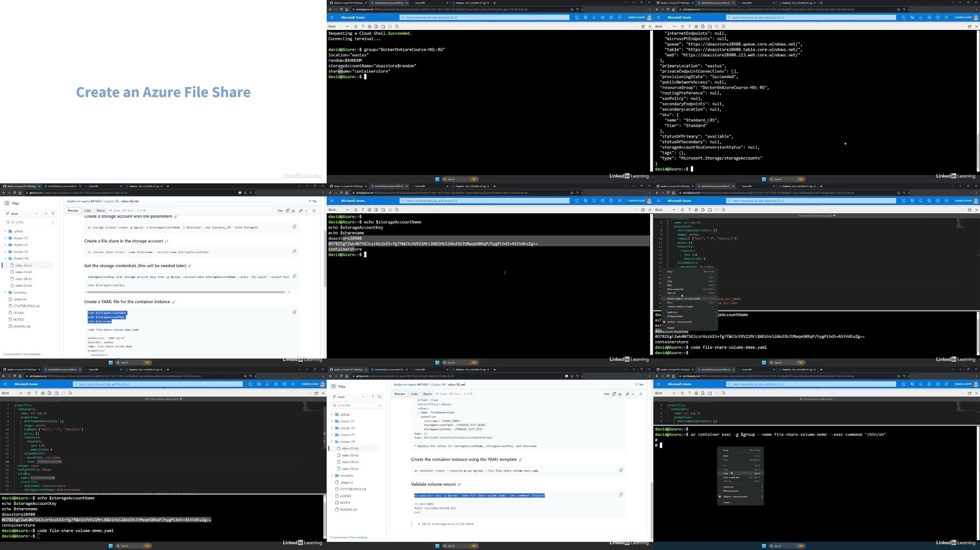Choose 'Paste as plain text' in the 'az container exec' terminal frame menu

[740, 477]
